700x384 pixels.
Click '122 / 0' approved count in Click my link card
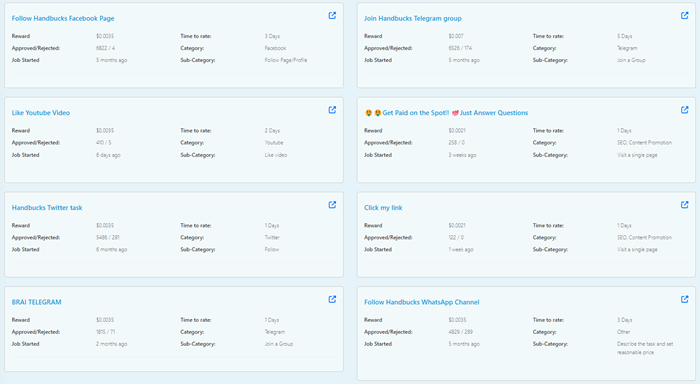(x=456, y=238)
